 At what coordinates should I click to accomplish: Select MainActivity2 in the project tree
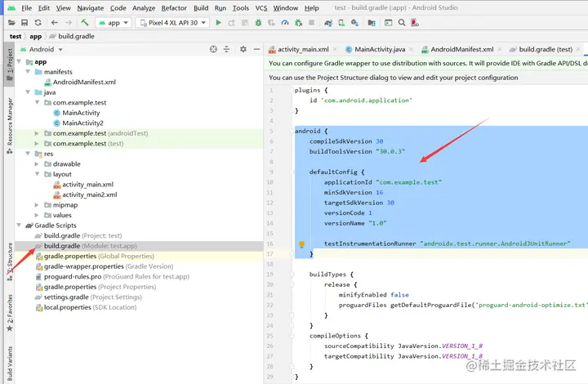[82, 123]
